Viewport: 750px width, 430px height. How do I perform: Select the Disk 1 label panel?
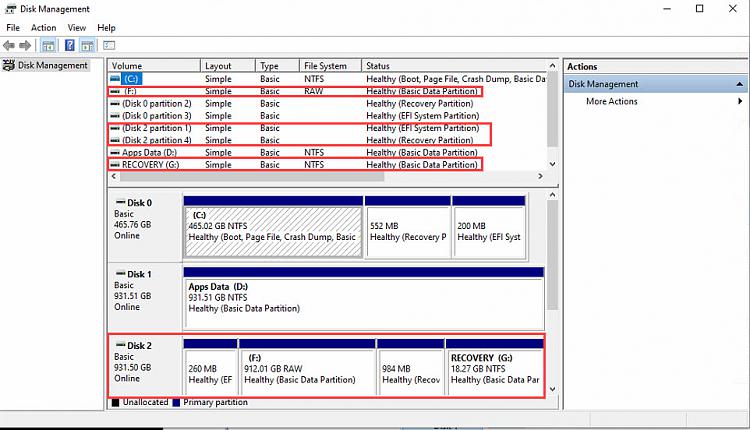tap(145, 297)
